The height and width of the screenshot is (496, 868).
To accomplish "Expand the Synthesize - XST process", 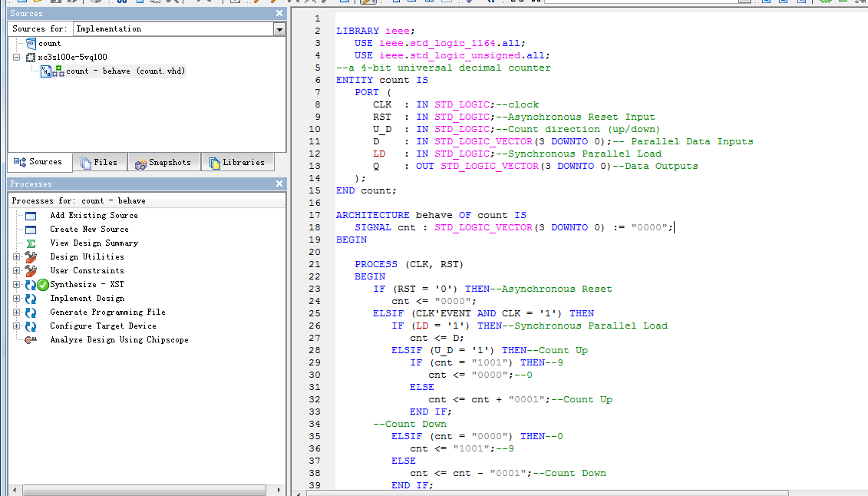I will [17, 285].
